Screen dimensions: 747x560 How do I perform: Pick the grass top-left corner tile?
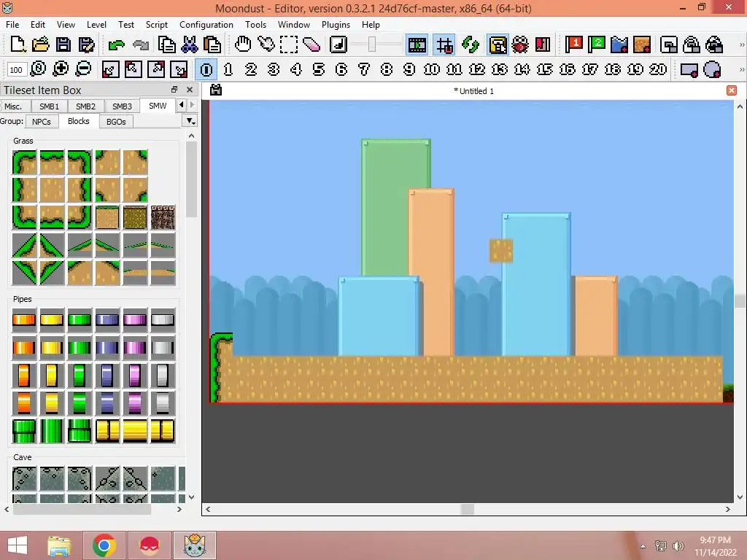[24, 162]
